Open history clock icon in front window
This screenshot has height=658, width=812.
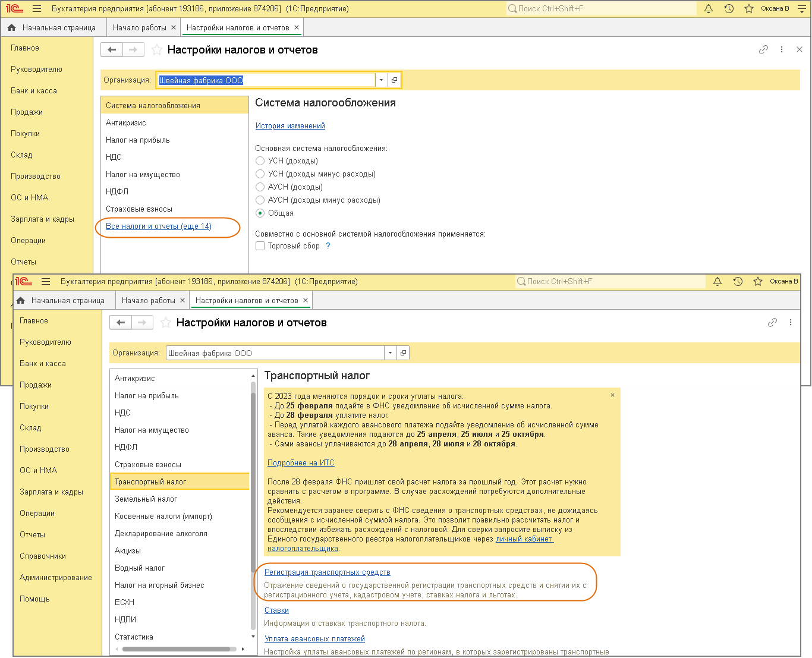[738, 282]
